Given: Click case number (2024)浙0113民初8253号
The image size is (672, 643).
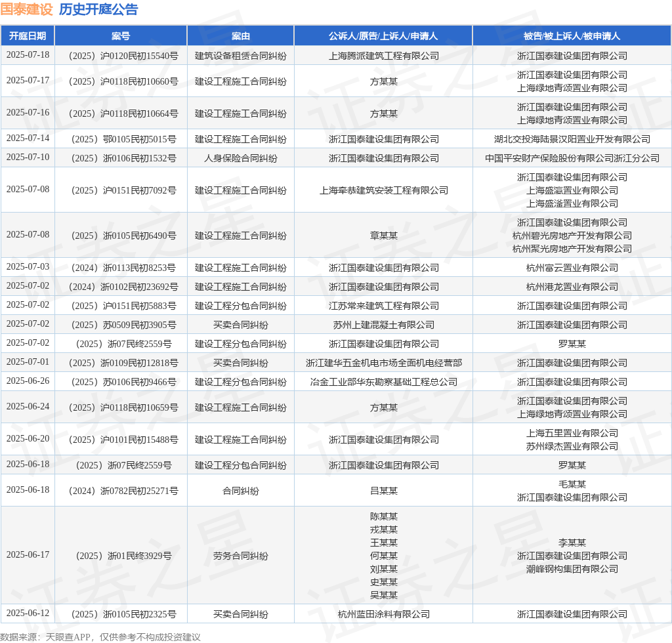Looking at the screenshot, I should pos(123,268).
